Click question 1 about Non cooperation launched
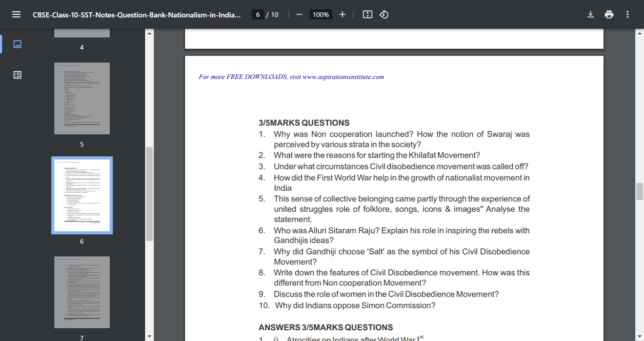Image resolution: width=644 pixels, height=341 pixels. (394, 139)
